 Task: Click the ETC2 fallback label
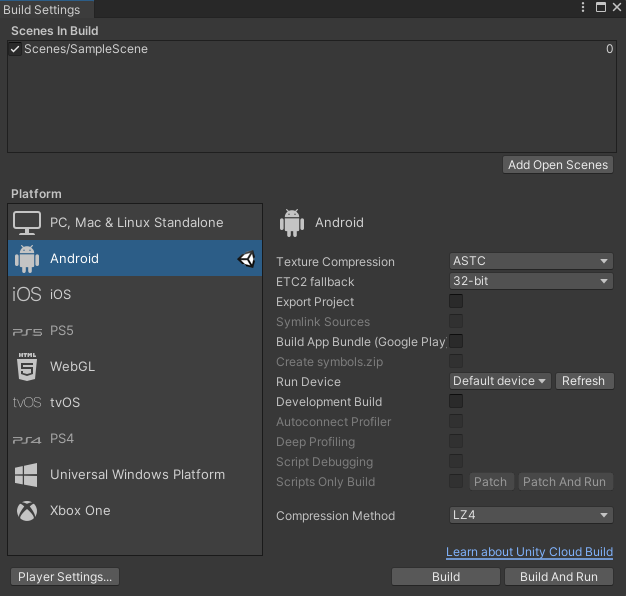315,282
